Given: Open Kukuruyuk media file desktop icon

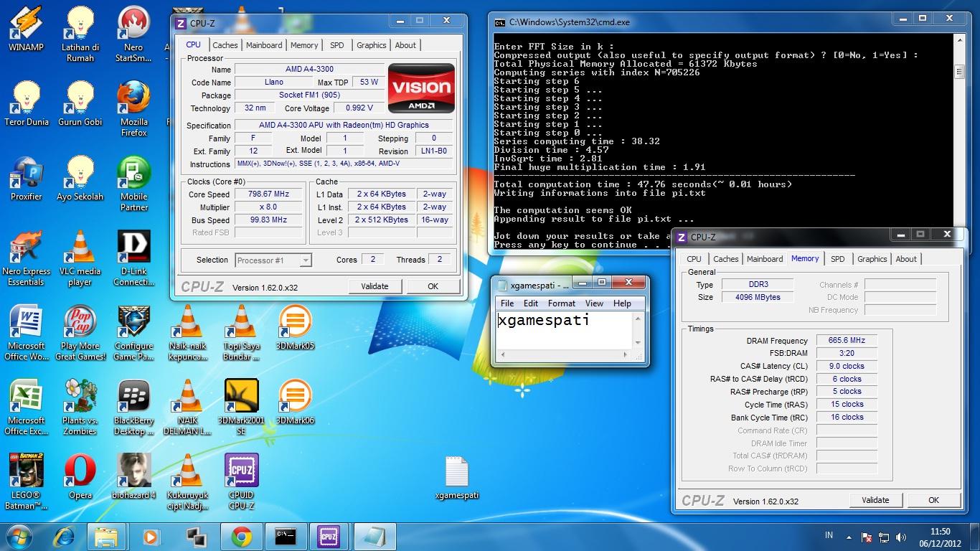Looking at the screenshot, I should pyautogui.click(x=187, y=481).
